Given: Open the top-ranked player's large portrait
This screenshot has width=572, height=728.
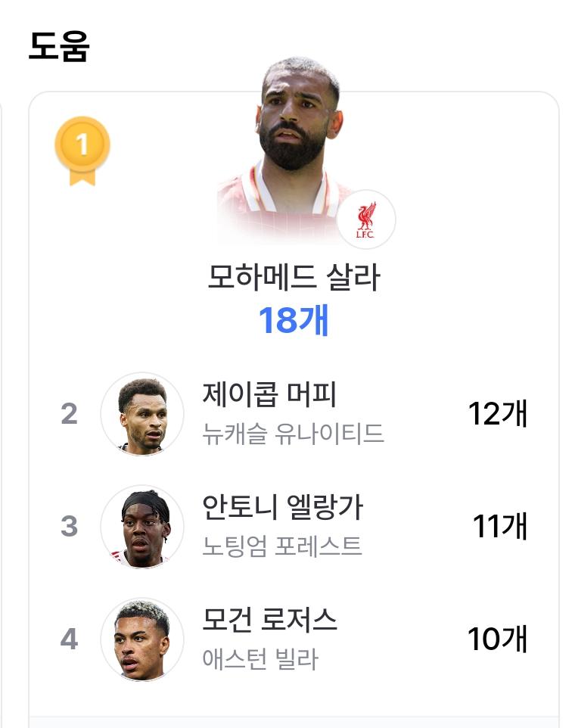Looking at the screenshot, I should 283,151.
